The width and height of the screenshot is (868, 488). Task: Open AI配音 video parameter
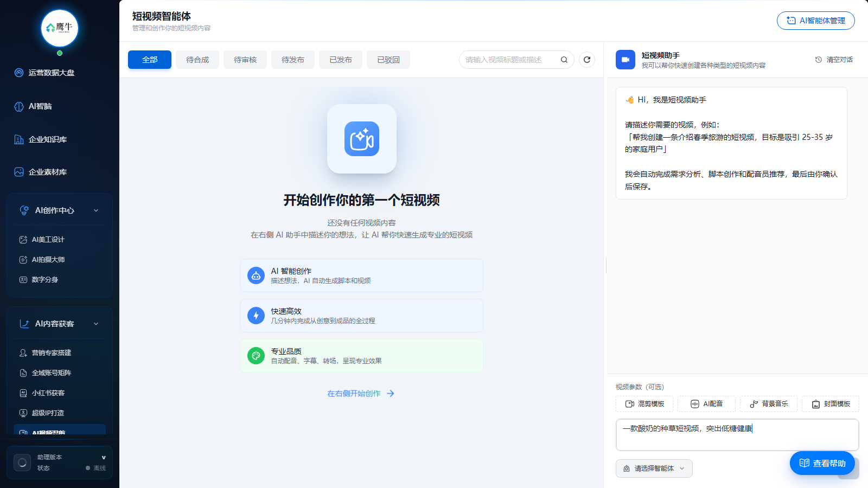coord(706,404)
